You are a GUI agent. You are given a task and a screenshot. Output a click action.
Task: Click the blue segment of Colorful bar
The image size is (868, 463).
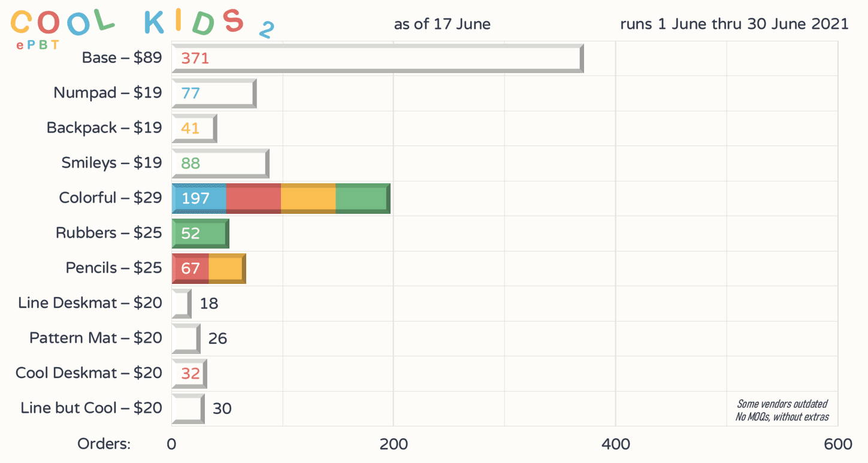click(199, 198)
